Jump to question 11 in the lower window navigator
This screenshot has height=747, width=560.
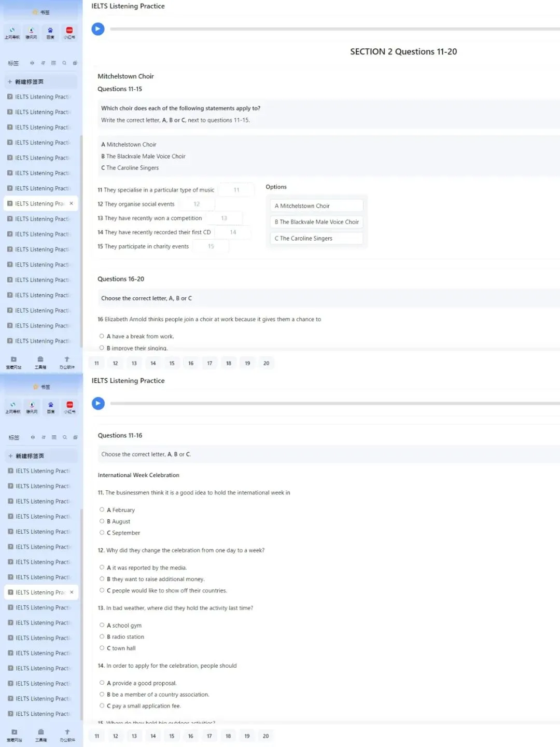coord(96,736)
